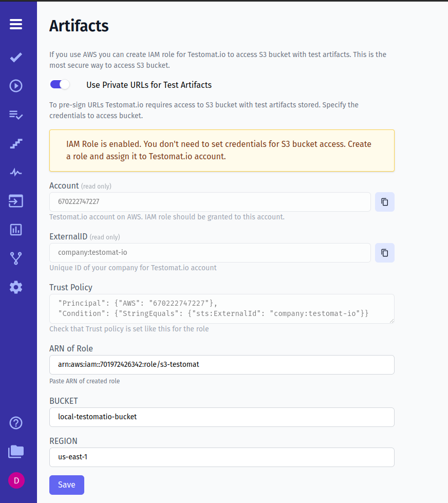This screenshot has height=503, width=448.
Task: Open the Help question mark icon
Action: tap(16, 423)
